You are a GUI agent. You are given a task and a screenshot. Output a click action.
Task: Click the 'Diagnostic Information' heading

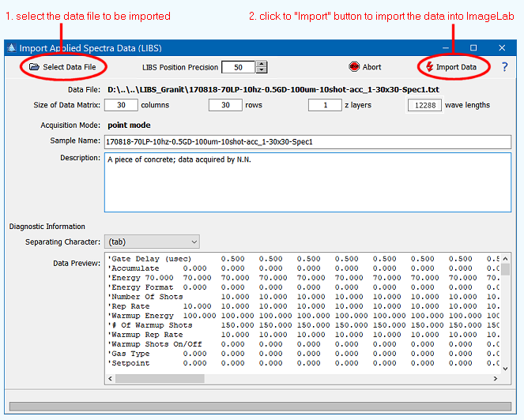point(47,227)
